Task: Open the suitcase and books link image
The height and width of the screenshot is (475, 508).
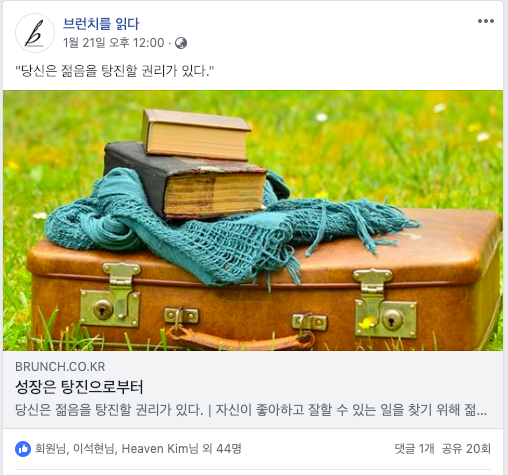Action: click(253, 220)
